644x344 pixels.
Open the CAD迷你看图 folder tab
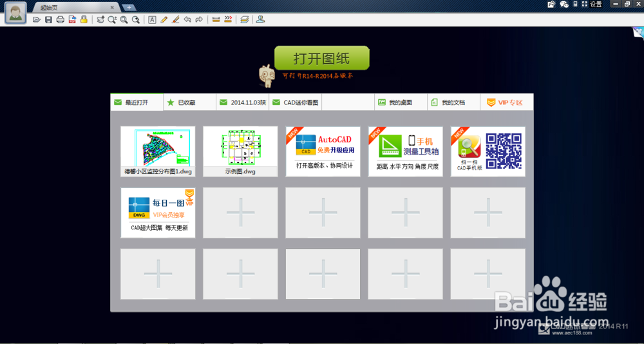296,102
